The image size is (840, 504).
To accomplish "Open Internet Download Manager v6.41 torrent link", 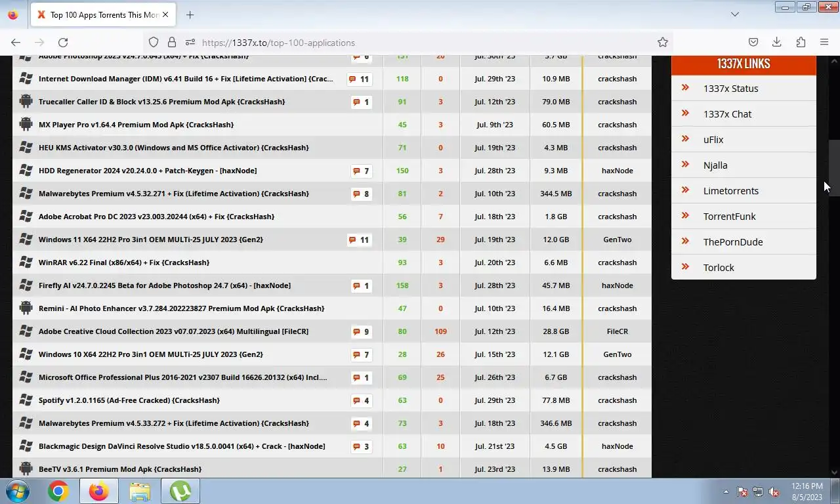I will (x=186, y=79).
